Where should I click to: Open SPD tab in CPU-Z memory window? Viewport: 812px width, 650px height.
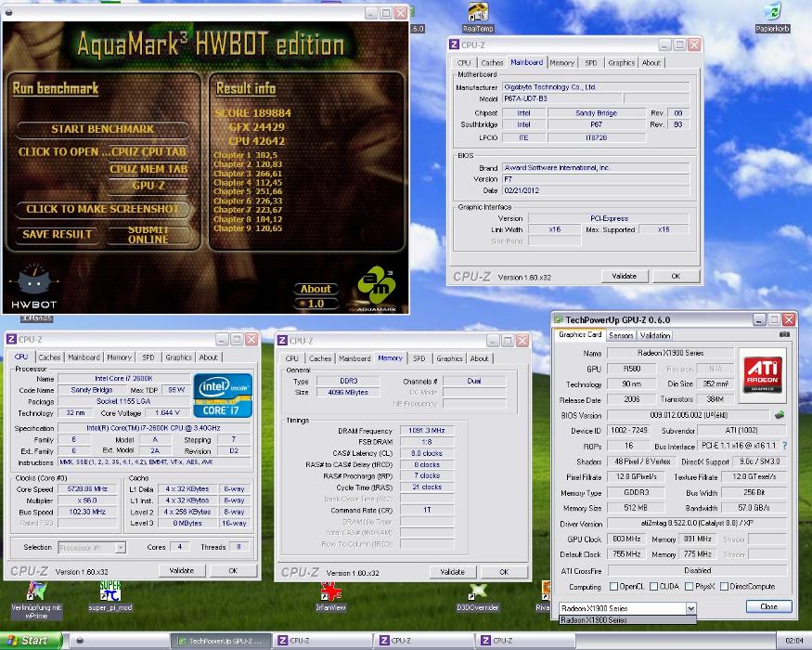(x=419, y=358)
